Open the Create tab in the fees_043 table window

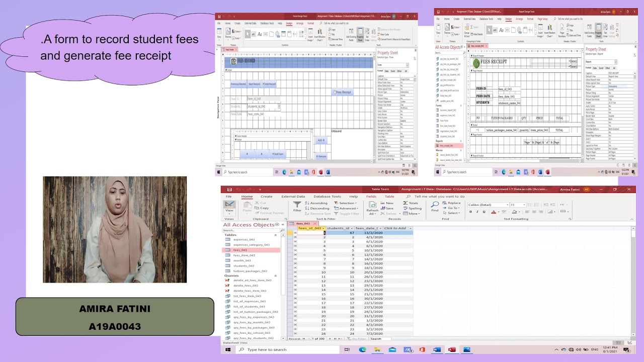click(266, 197)
